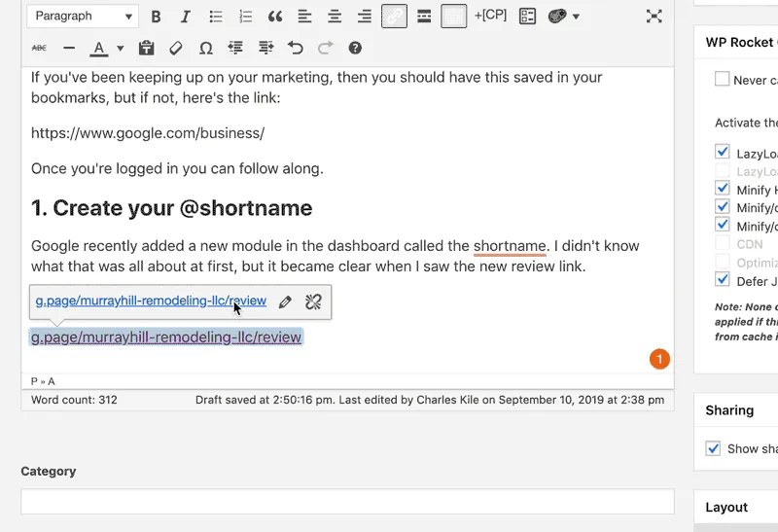Open the special character (Omega) picker

[x=205, y=48]
